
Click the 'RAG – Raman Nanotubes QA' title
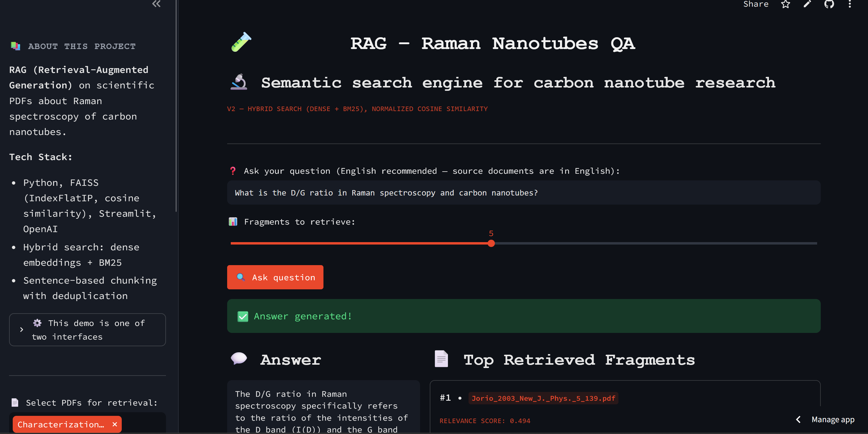click(x=493, y=44)
